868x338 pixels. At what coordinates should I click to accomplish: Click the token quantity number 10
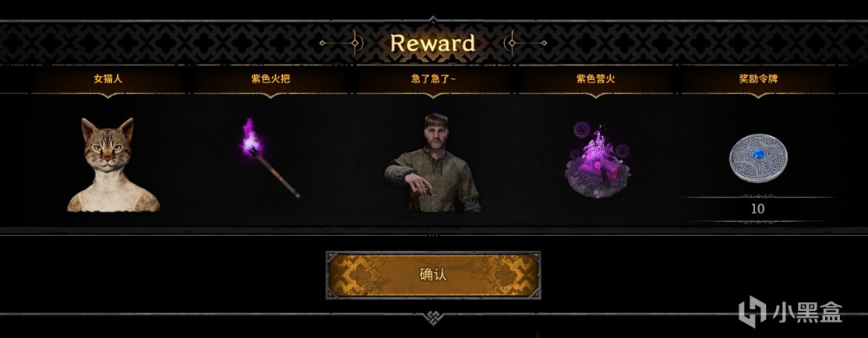[x=758, y=209]
